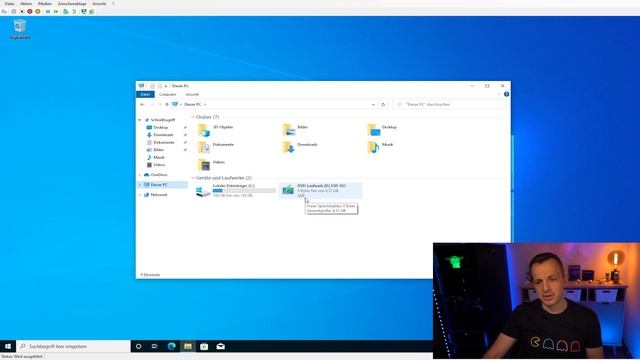Click the orange save state VM toolbar icon
Viewport: 640px width, 360px height.
click(x=38, y=11)
